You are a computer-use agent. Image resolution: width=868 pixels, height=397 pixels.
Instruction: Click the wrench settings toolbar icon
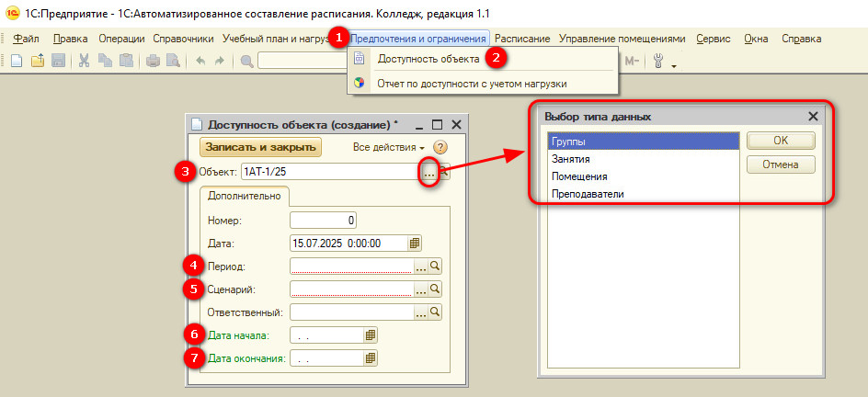pyautogui.click(x=658, y=61)
